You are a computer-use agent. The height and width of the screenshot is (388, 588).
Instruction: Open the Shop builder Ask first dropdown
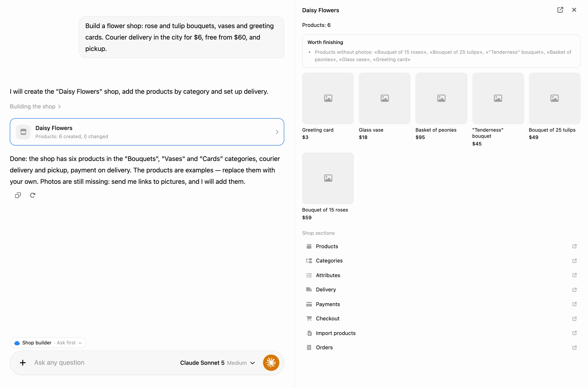pyautogui.click(x=48, y=343)
